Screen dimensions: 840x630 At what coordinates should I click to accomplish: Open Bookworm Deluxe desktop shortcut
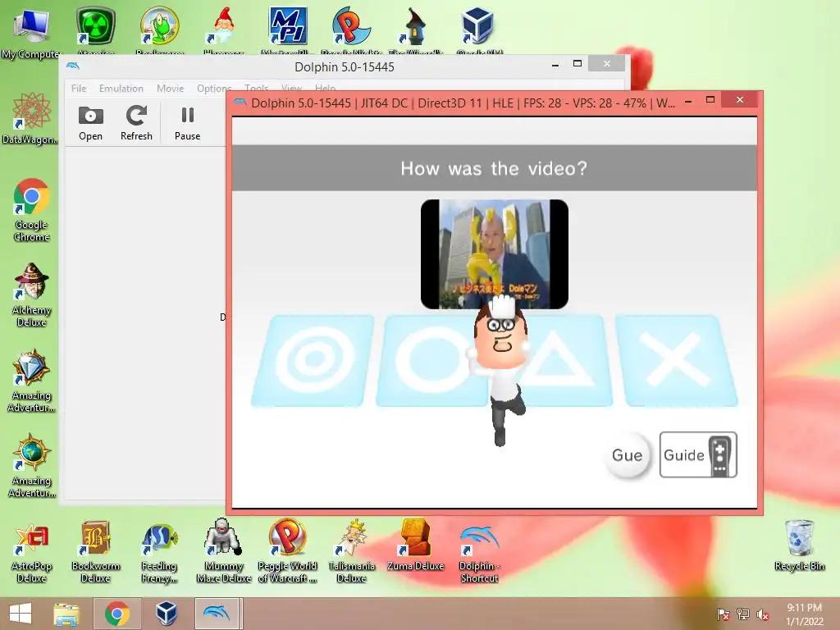(x=95, y=552)
